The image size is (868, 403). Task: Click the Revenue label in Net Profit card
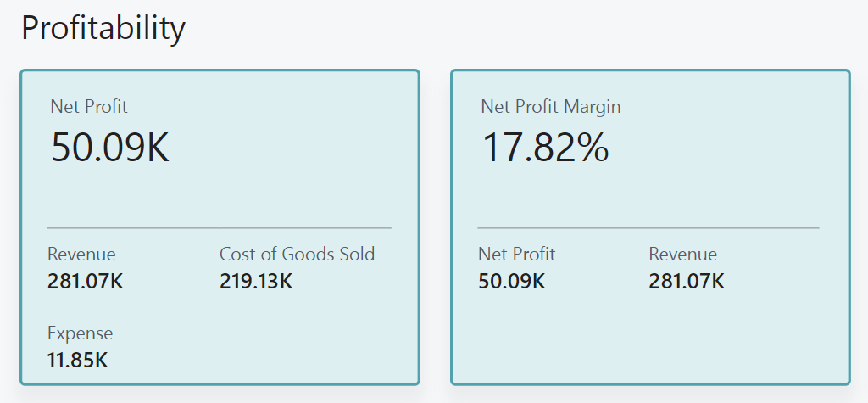click(81, 254)
